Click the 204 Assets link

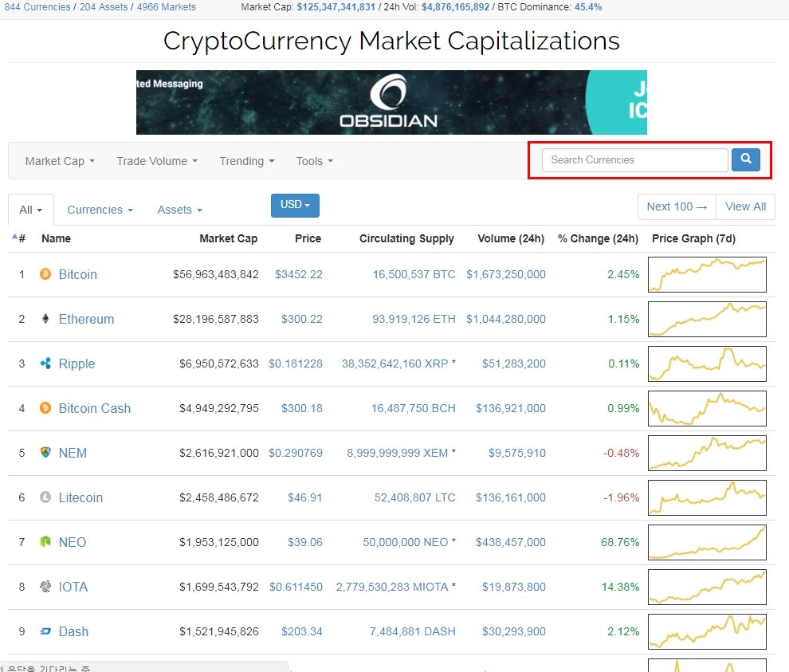click(x=103, y=7)
